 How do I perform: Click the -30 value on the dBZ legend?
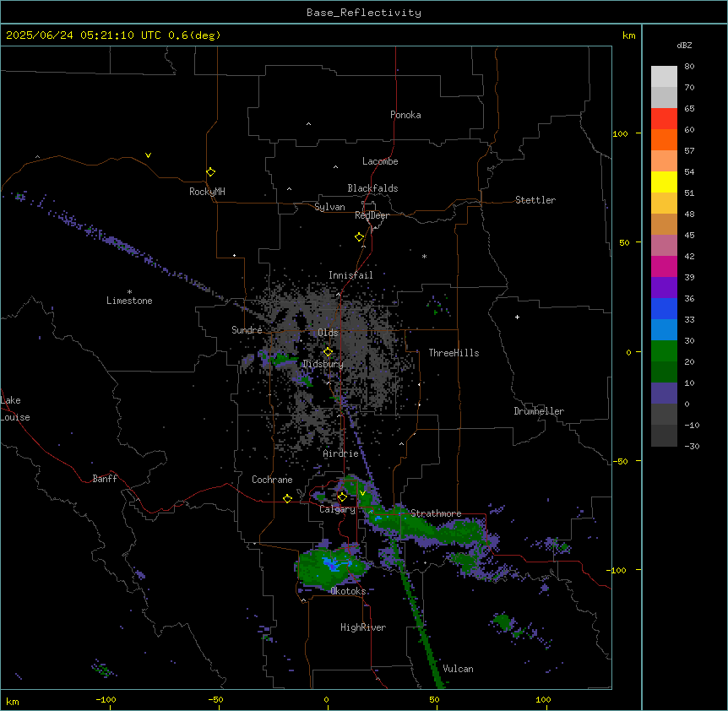[x=692, y=447]
